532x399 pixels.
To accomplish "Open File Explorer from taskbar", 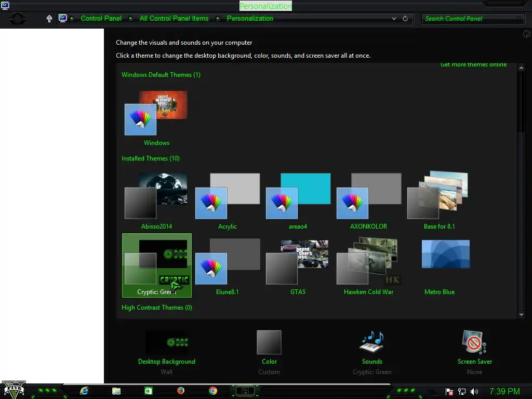I will pos(116,391).
